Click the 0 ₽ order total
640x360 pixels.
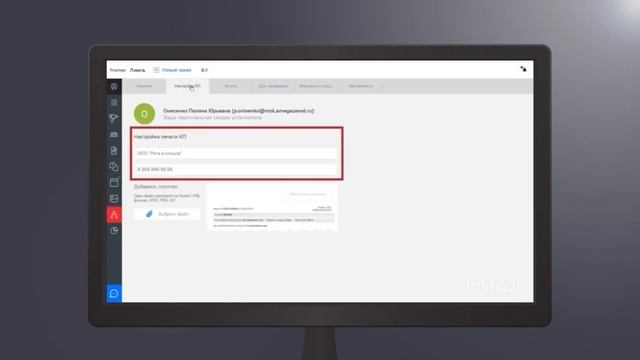[204, 70]
